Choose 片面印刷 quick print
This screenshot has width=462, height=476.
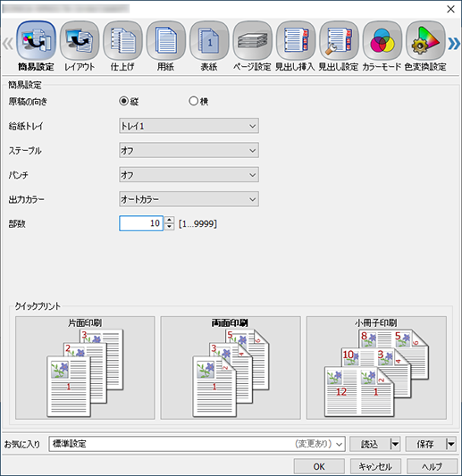[85, 368]
